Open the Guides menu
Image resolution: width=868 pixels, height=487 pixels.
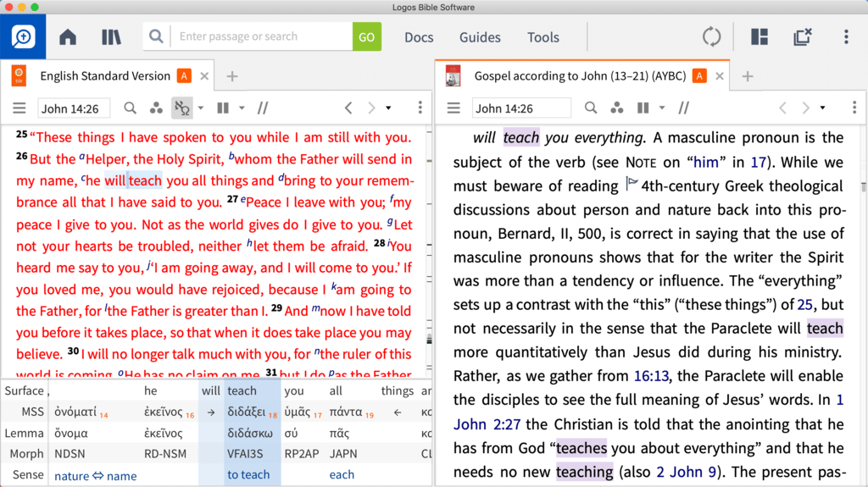(480, 37)
